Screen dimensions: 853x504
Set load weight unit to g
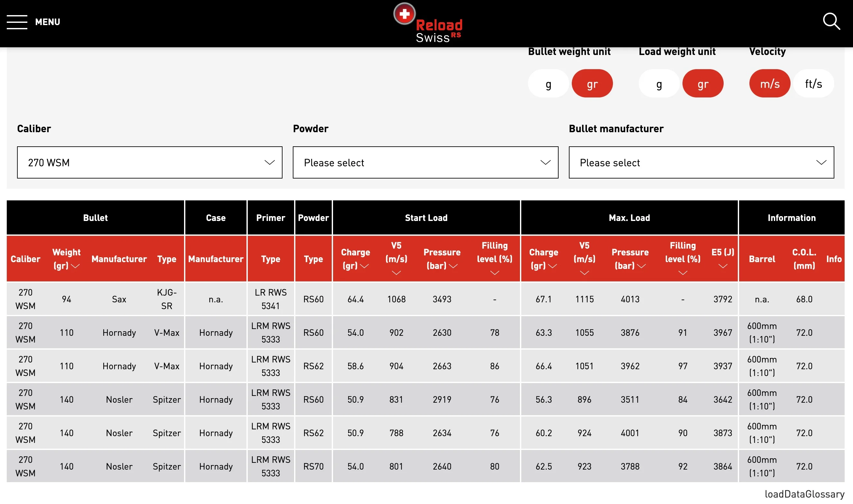[x=659, y=84]
